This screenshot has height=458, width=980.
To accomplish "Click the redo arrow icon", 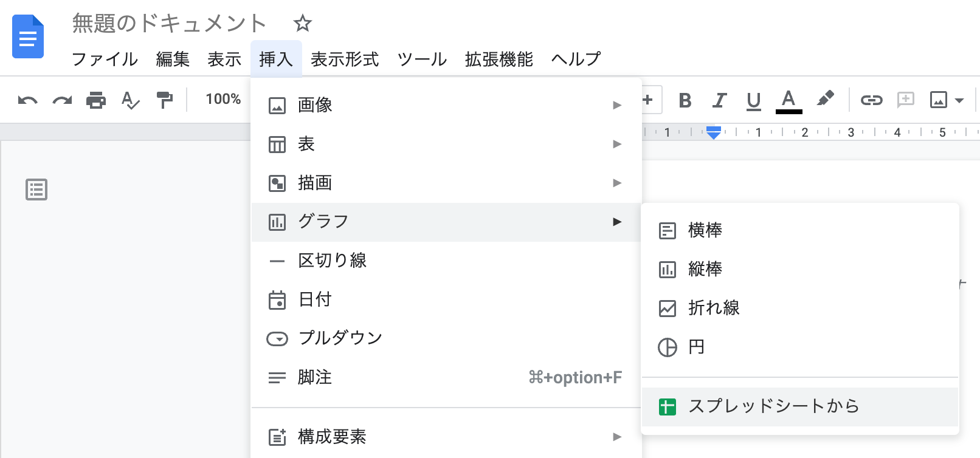I will pyautogui.click(x=61, y=100).
